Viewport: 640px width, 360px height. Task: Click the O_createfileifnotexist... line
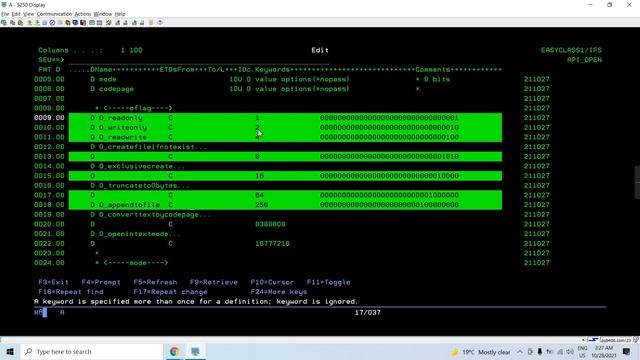click(149, 147)
